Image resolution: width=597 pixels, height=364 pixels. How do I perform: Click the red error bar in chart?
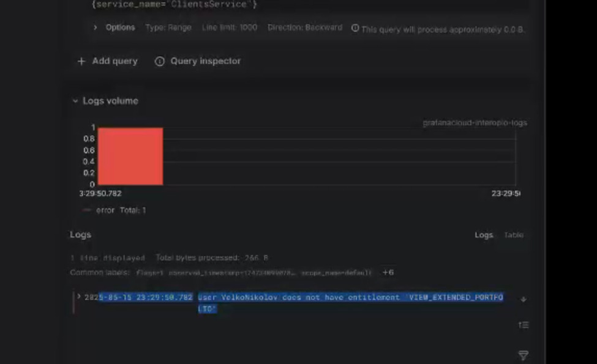(x=130, y=157)
